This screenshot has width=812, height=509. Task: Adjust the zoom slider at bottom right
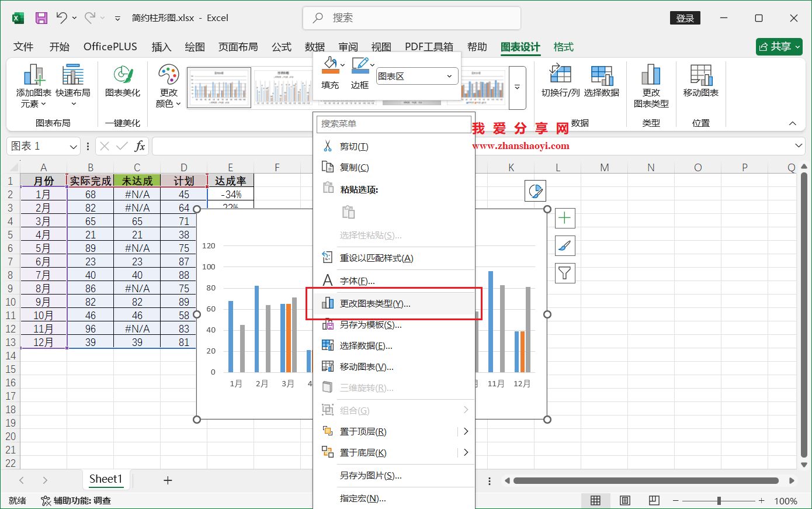[x=720, y=501]
